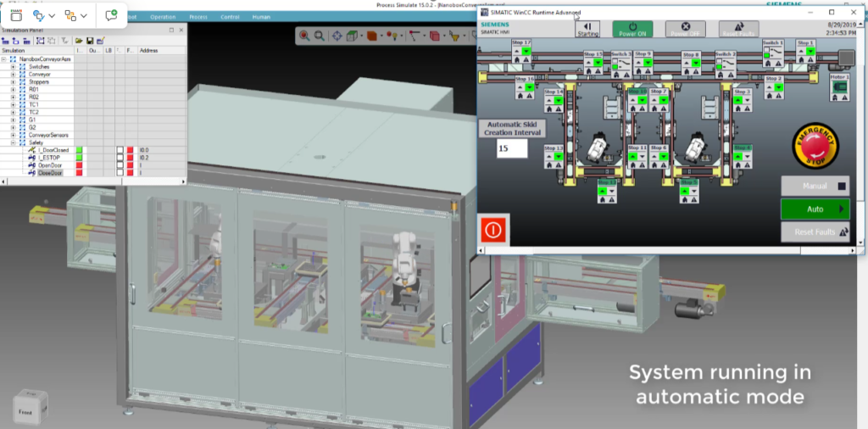The height and width of the screenshot is (429, 868).
Task: Tick the checkbox in the OpenDoor row
Action: pyautogui.click(x=120, y=165)
